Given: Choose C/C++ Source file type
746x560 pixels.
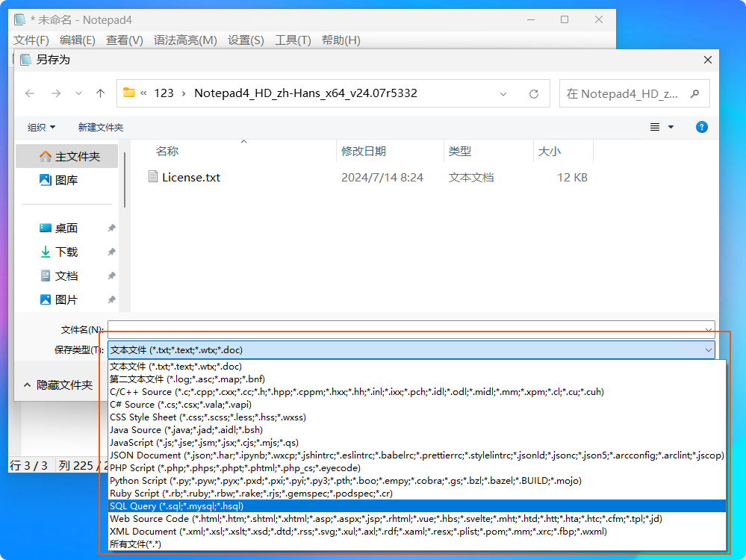Looking at the screenshot, I should tap(417, 392).
